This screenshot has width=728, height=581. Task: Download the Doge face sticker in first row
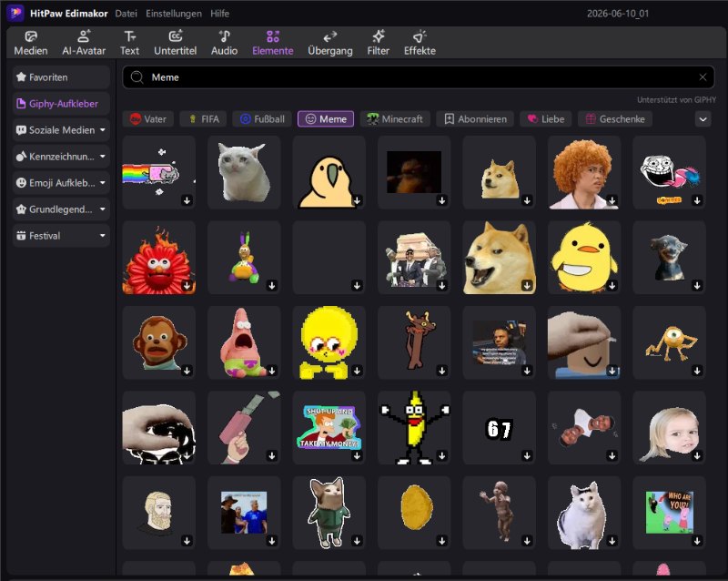click(527, 200)
